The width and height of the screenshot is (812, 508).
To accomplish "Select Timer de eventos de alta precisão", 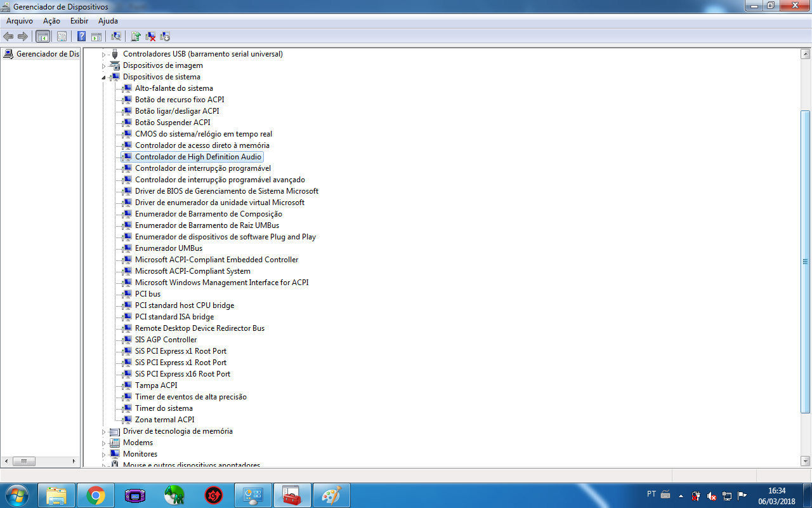I will pos(191,397).
